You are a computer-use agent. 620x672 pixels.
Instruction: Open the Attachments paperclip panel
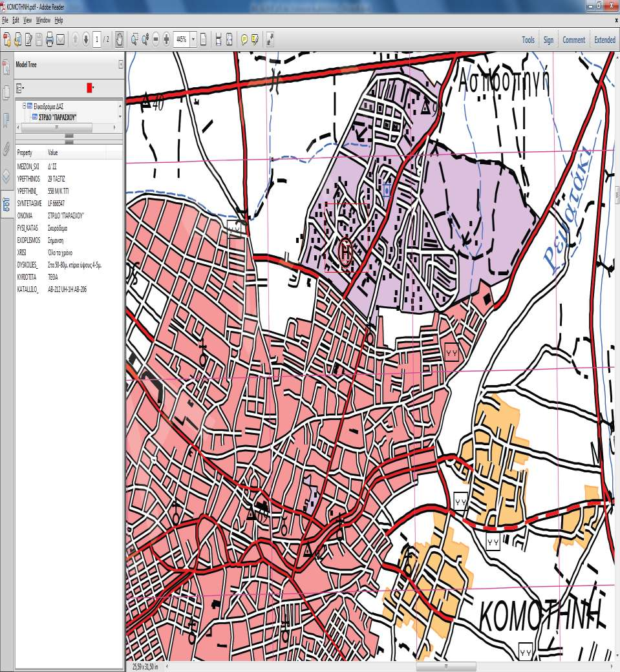tap(6, 149)
